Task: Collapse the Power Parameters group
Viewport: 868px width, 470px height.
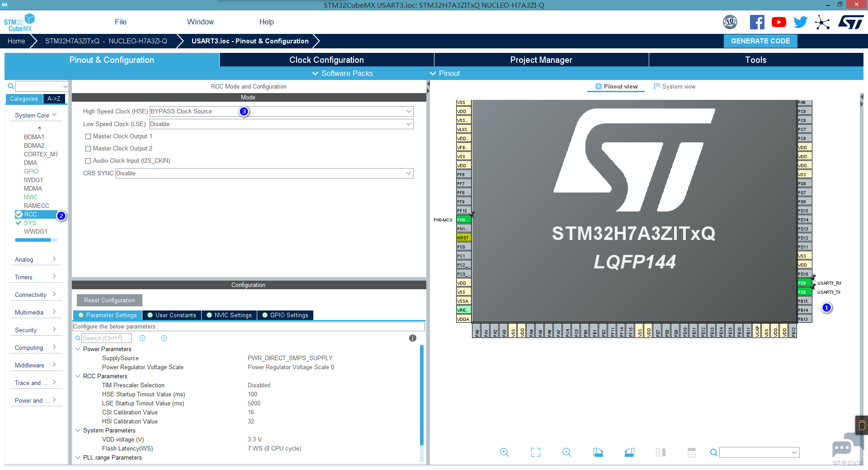Action: (x=78, y=349)
